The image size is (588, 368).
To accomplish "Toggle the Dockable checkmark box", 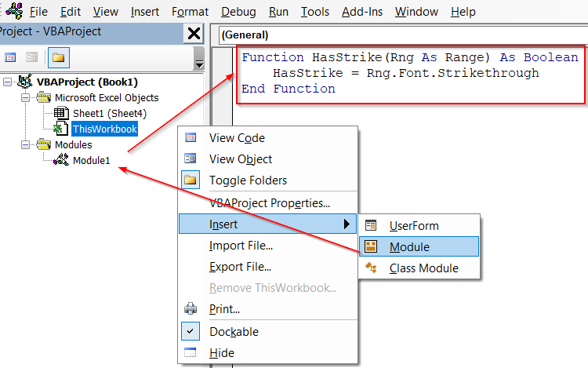I will click(191, 331).
